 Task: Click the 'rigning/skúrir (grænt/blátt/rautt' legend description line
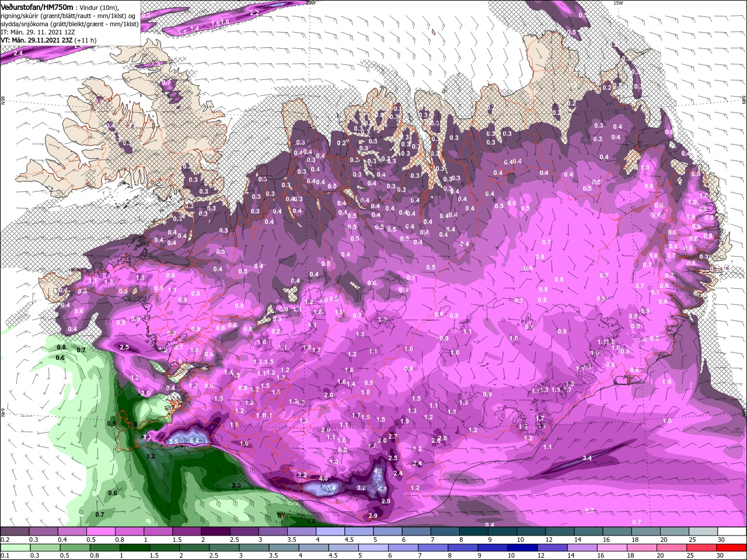pos(68,16)
